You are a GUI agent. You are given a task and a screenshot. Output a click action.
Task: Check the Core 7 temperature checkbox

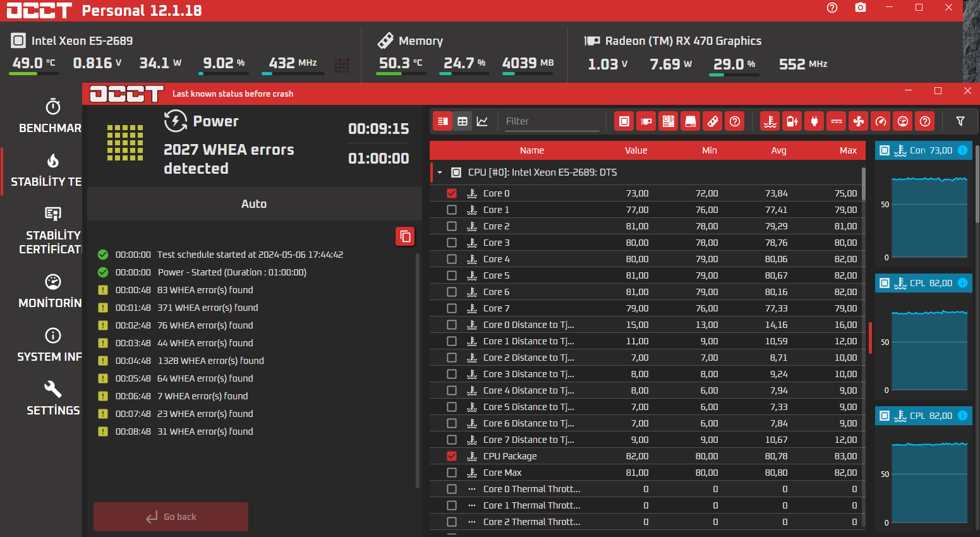pos(452,308)
